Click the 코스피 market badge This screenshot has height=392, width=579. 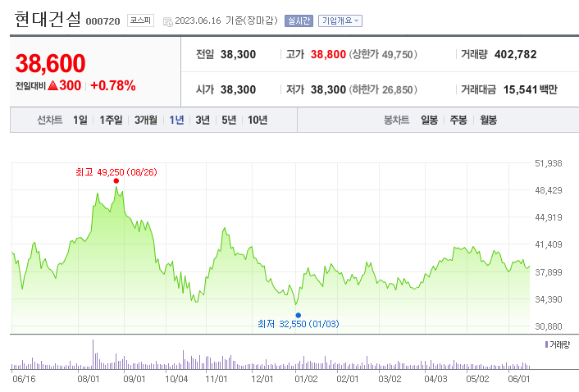click(140, 21)
